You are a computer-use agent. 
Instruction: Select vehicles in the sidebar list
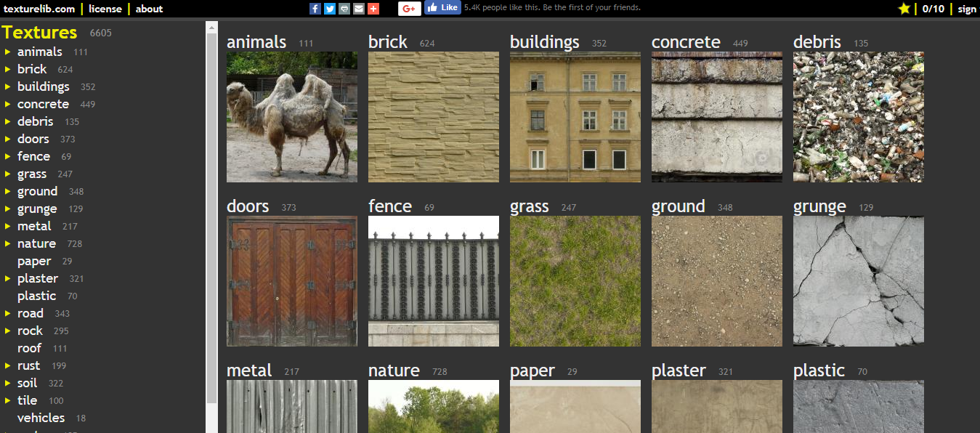click(x=41, y=418)
